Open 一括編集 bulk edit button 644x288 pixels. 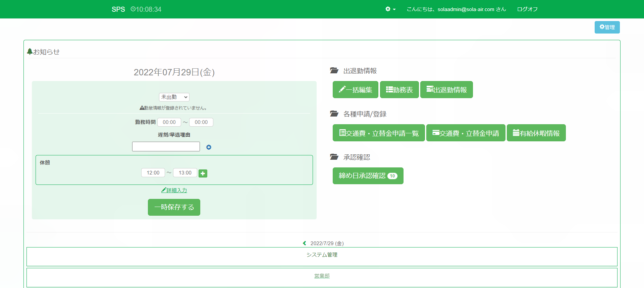click(355, 90)
